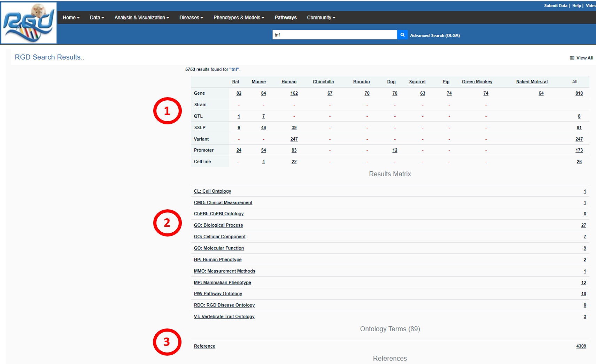Image resolution: width=596 pixels, height=364 pixels.
Task: Select RDO: RGD Disease Ontology link
Action: click(x=224, y=305)
